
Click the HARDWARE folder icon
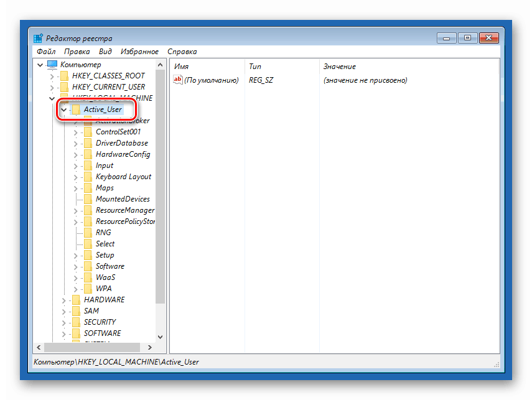click(76, 300)
